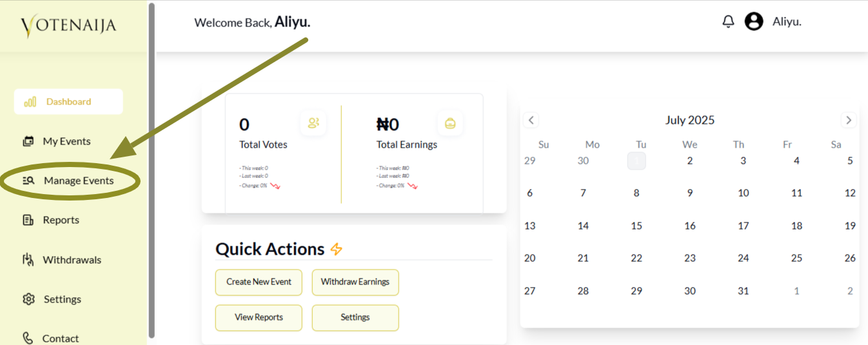The width and height of the screenshot is (868, 345).
Task: Select July 15 on the calendar
Action: pos(636,226)
